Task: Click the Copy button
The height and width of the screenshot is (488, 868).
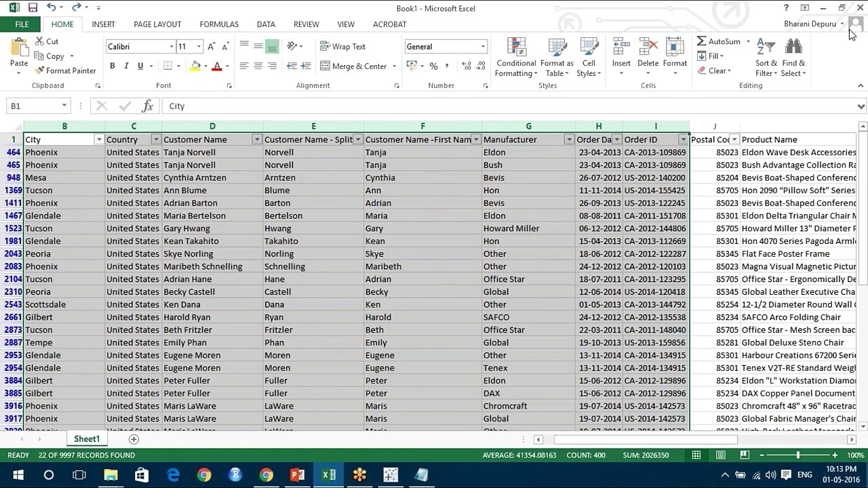Action: tap(50, 56)
